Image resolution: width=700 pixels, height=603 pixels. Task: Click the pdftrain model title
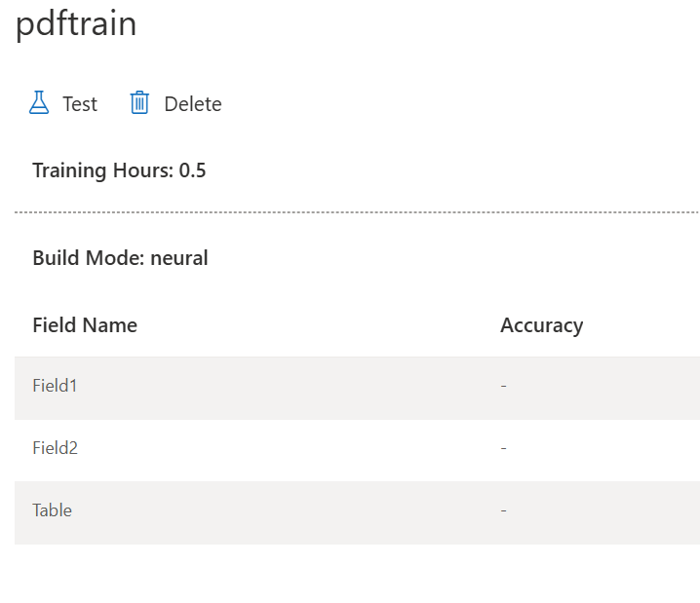(x=76, y=24)
